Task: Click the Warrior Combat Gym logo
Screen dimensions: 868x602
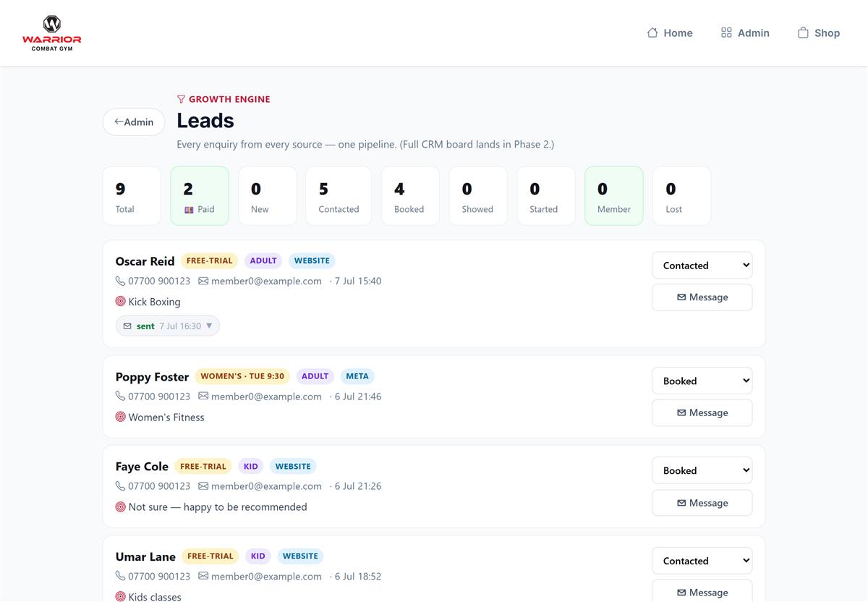Action: point(52,33)
